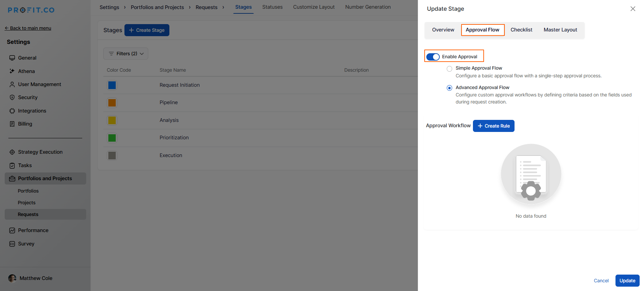Toggle the Enable Approval switch
Image resolution: width=644 pixels, height=291 pixels.
pos(433,57)
